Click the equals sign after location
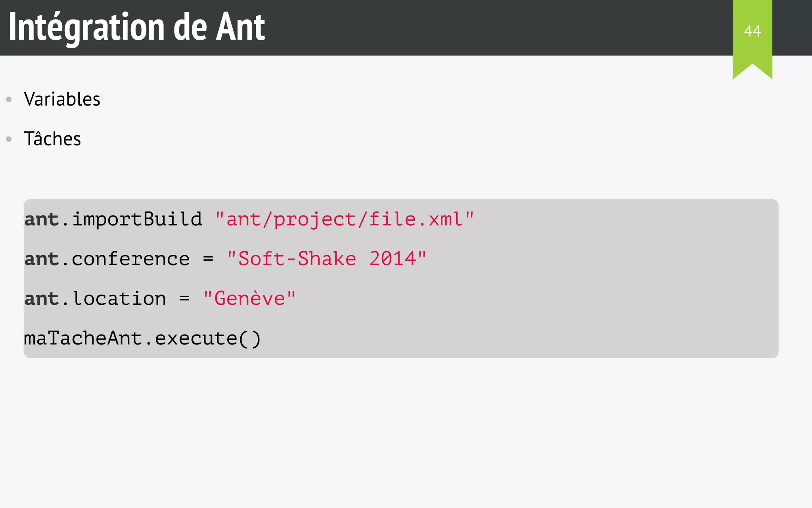The image size is (812, 508). coord(184,298)
